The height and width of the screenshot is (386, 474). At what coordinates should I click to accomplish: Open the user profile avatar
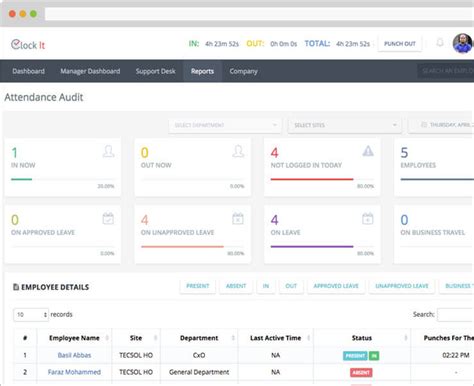[462, 43]
